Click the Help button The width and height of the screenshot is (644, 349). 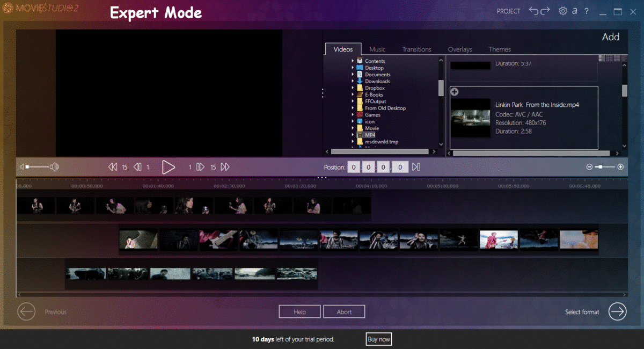[299, 312]
